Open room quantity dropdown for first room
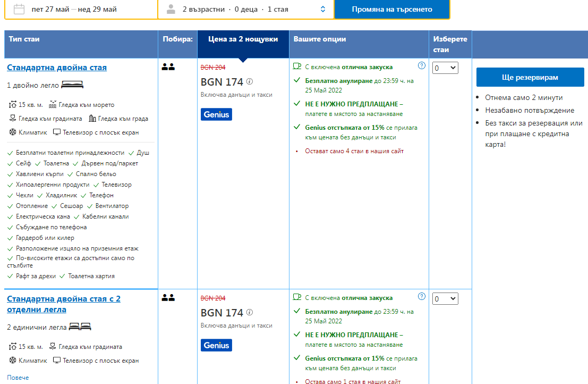 pyautogui.click(x=445, y=68)
